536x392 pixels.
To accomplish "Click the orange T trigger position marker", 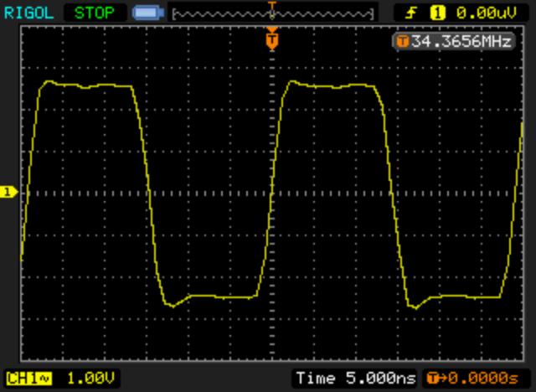I will (x=272, y=40).
